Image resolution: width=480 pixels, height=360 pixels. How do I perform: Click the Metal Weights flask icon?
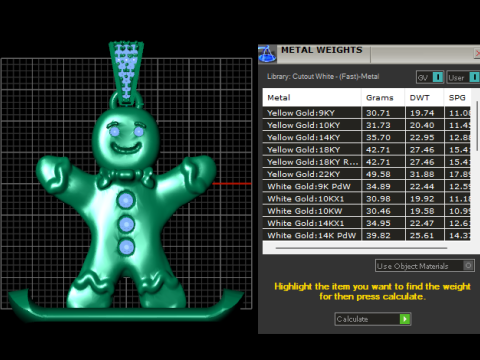point(267,54)
